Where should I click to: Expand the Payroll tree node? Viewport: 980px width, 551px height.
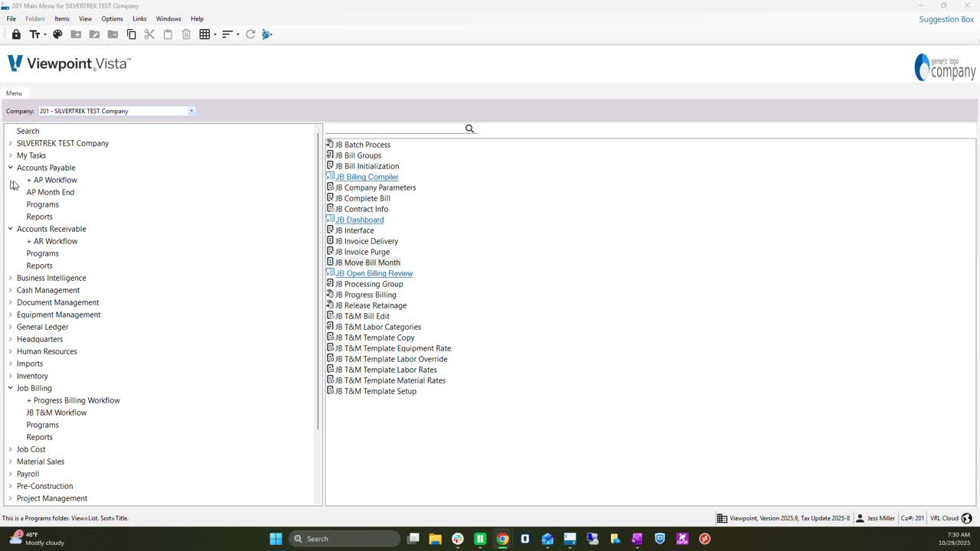coord(11,474)
